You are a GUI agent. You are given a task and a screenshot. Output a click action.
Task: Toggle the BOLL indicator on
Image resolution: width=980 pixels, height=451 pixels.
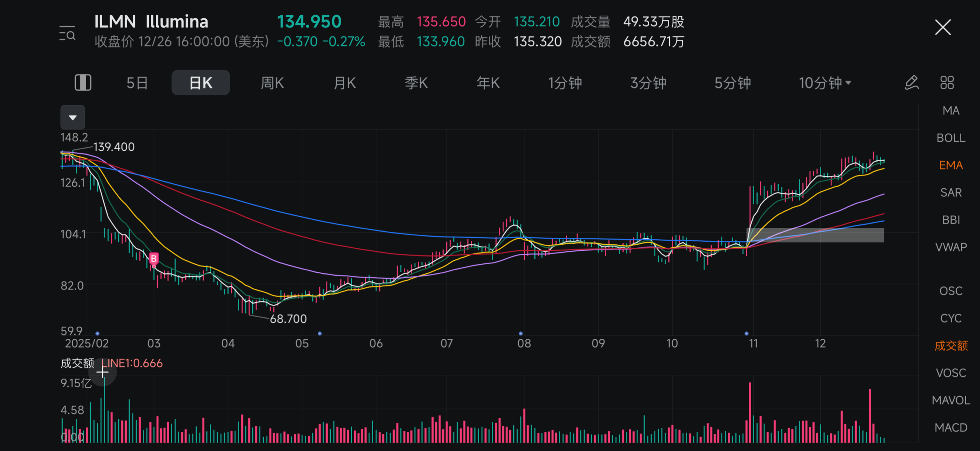(x=951, y=138)
